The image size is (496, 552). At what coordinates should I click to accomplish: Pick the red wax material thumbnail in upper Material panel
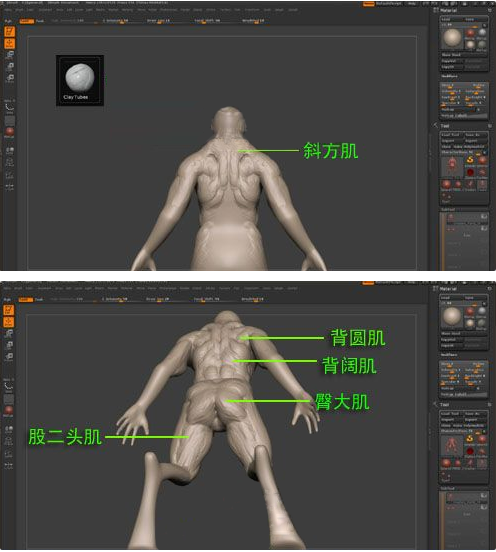(x=470, y=33)
